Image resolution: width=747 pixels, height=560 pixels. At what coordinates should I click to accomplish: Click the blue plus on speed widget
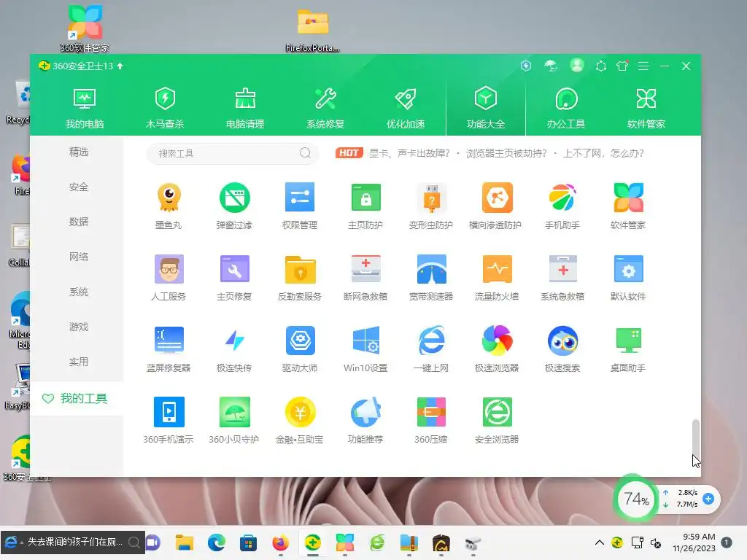click(x=708, y=499)
